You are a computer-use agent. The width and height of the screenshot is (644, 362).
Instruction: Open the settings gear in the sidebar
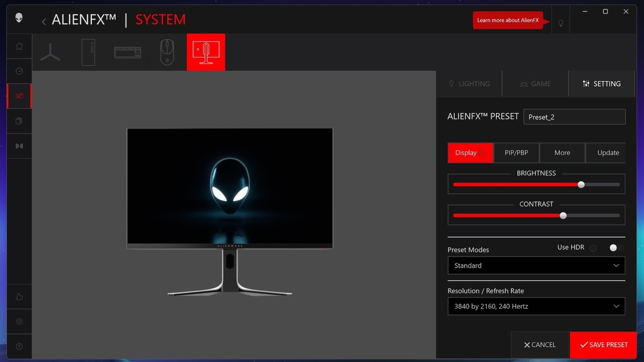click(19, 321)
